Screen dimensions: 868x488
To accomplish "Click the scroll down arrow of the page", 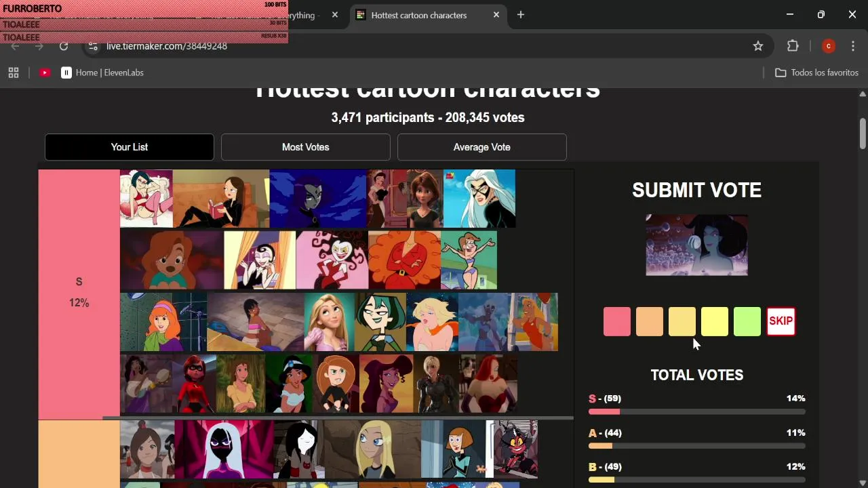I will point(863,482).
